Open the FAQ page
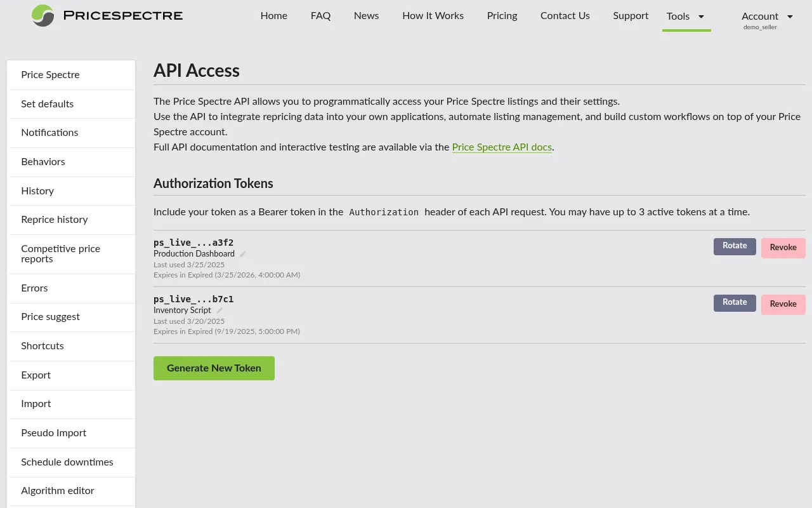The image size is (812, 508). click(320, 16)
